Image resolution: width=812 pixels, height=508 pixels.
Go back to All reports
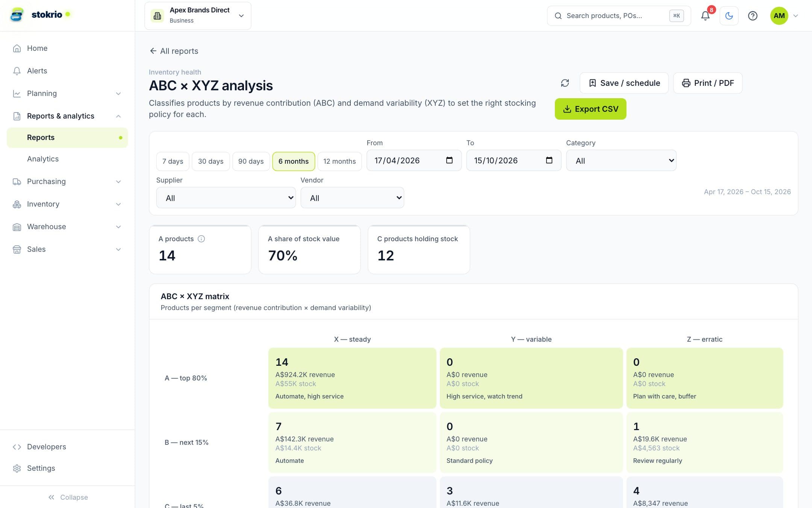(x=174, y=51)
